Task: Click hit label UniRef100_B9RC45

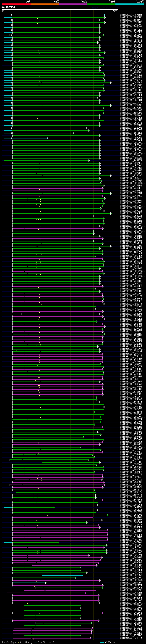Action: pyautogui.click(x=131, y=58)
